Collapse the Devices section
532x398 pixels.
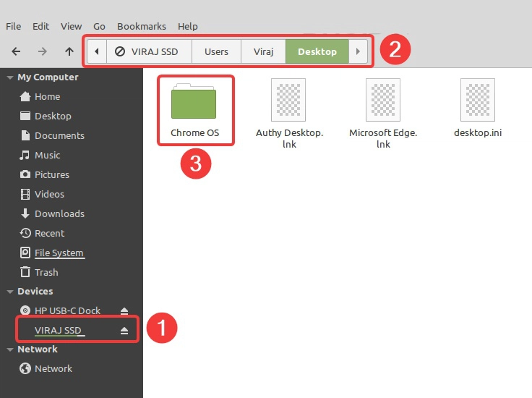(x=10, y=292)
